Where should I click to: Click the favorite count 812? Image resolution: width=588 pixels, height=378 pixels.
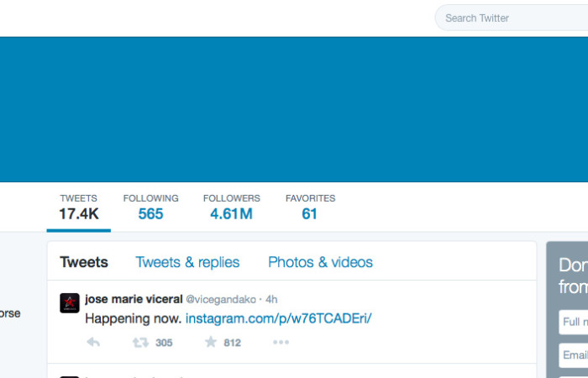232,343
